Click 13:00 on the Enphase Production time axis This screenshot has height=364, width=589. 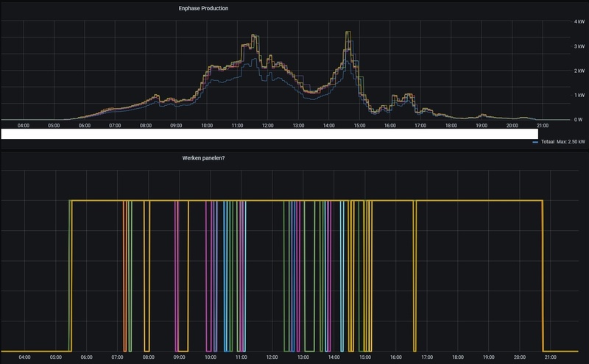click(x=299, y=126)
